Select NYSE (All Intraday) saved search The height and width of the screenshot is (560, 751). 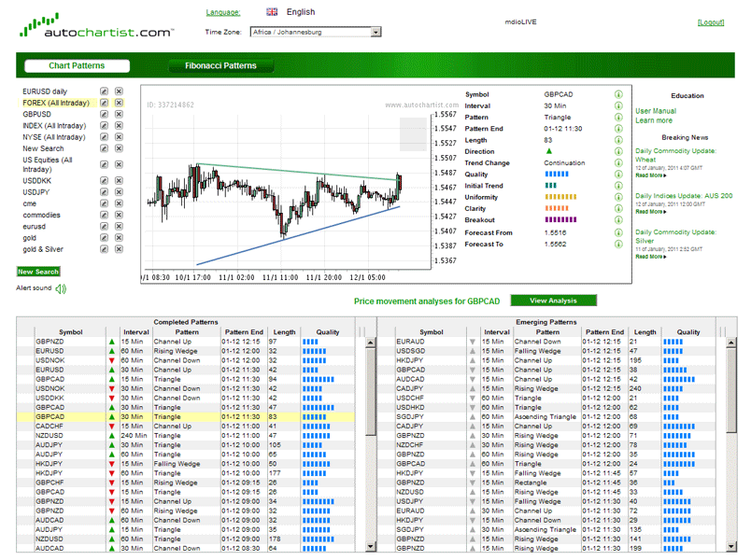click(53, 137)
